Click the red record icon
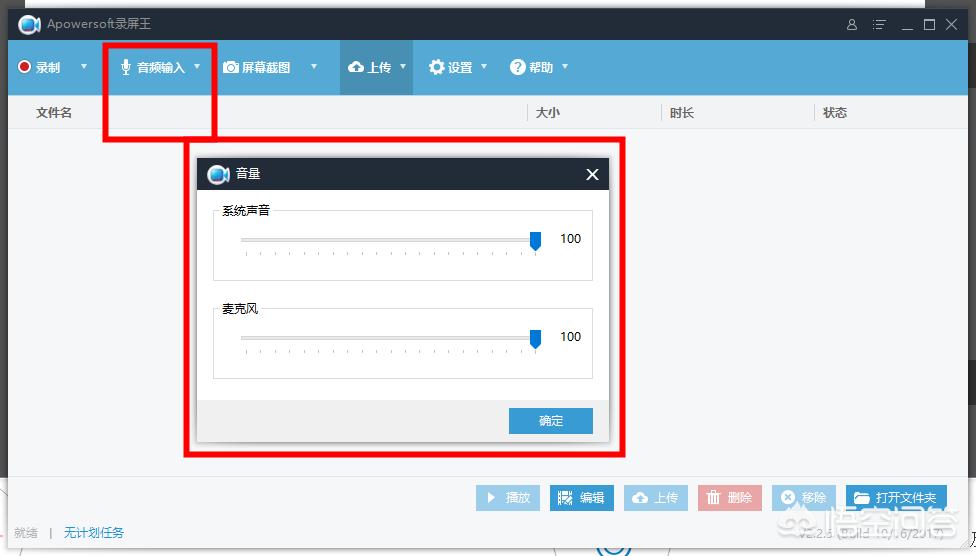 coord(24,67)
